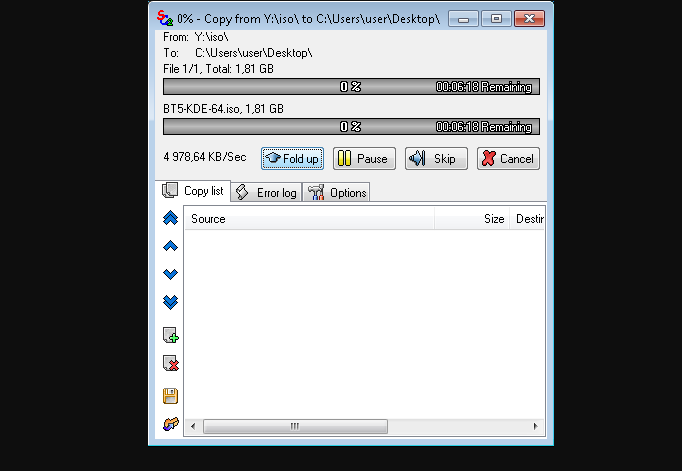The image size is (682, 471).
Task: Click the 'From: Y:\iso\' line
Action: point(196,37)
